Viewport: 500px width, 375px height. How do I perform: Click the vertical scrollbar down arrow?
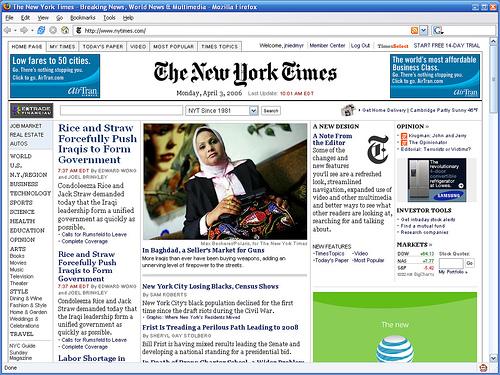[x=493, y=358]
